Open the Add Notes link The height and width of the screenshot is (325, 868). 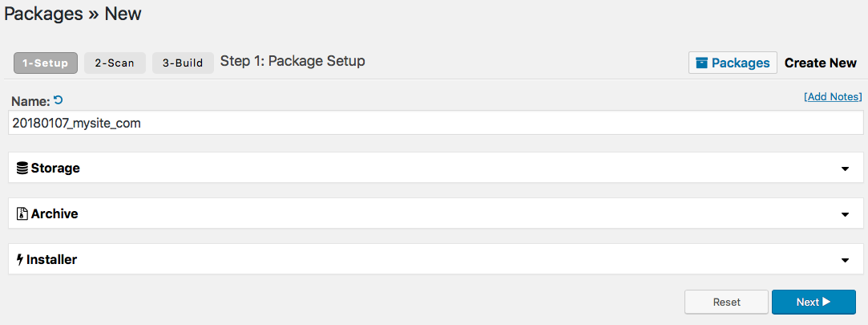click(x=833, y=96)
